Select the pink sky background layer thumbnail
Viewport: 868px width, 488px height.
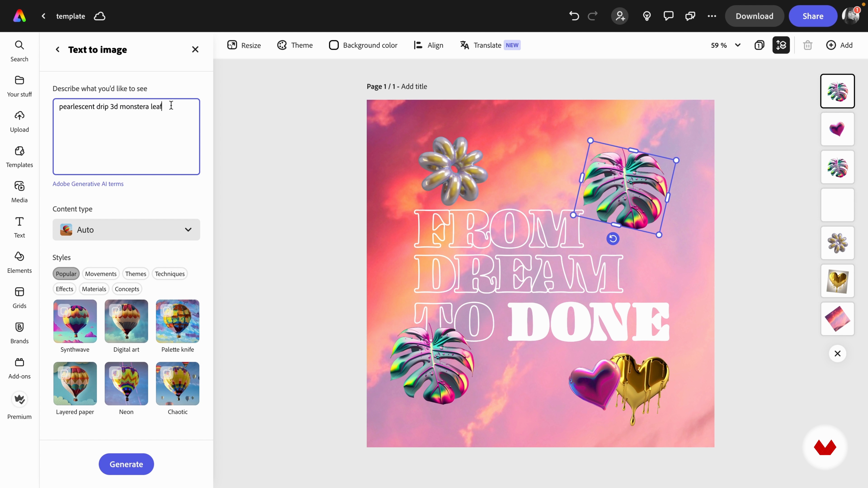(837, 319)
